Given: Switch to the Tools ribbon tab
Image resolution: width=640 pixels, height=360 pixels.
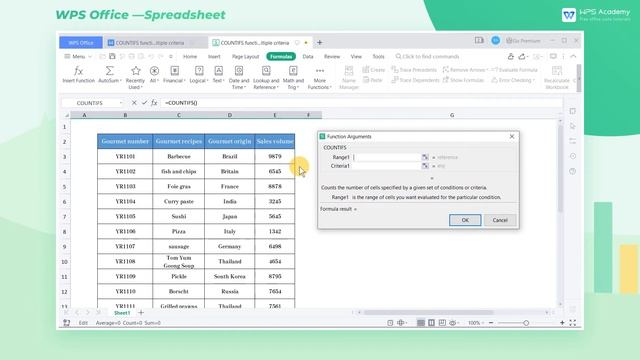Looking at the screenshot, I should click(x=378, y=56).
